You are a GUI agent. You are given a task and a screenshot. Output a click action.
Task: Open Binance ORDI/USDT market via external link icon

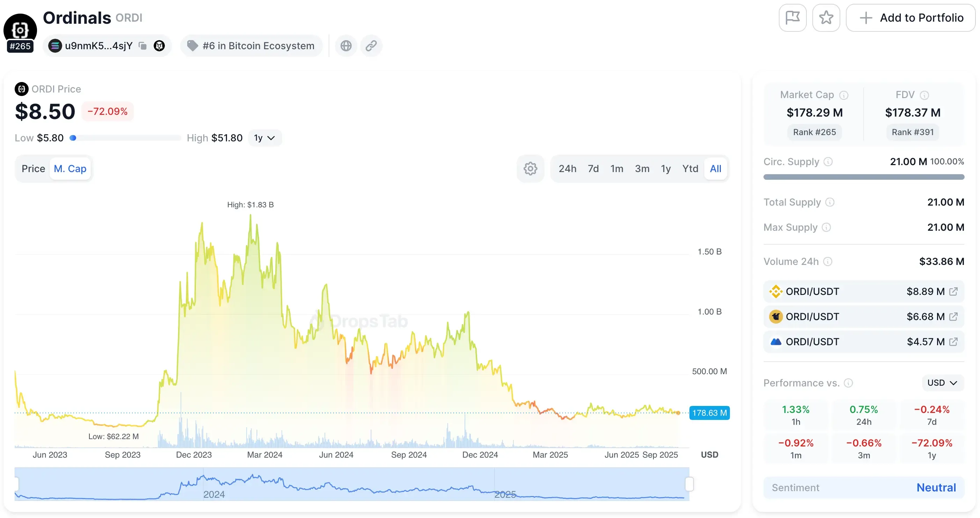coord(953,291)
